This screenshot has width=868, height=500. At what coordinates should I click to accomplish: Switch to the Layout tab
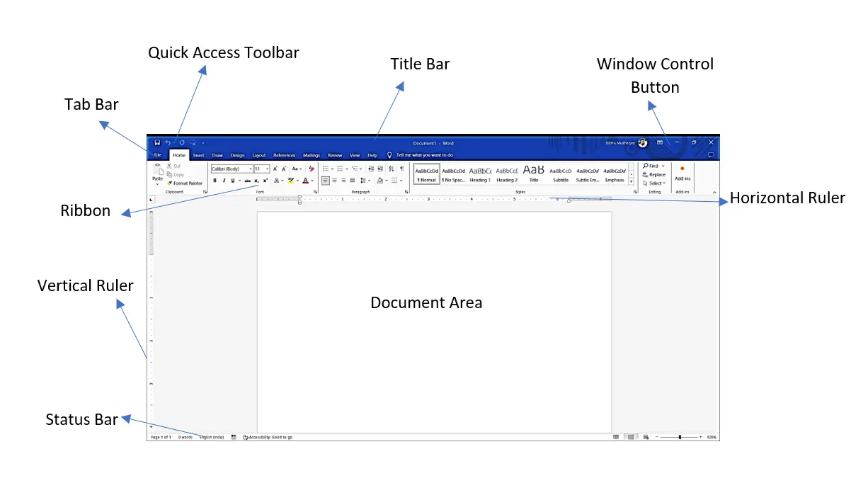(259, 155)
